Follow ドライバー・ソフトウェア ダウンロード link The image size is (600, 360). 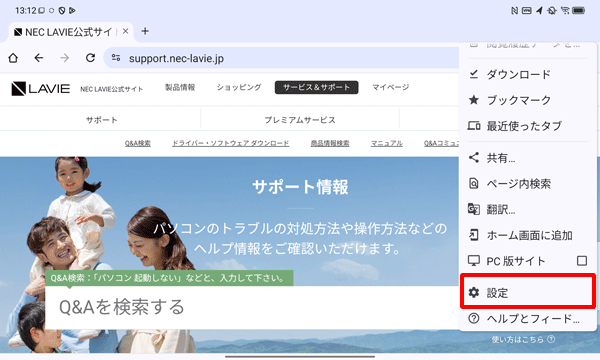click(230, 143)
